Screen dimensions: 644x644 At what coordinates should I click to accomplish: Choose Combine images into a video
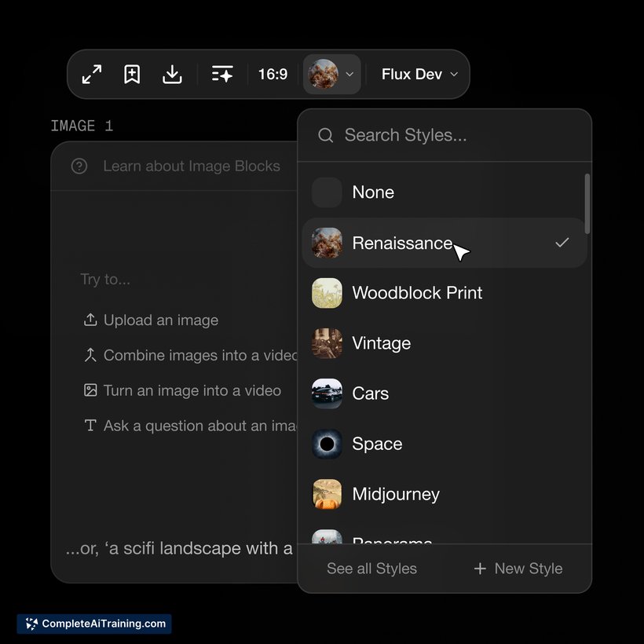pos(190,355)
